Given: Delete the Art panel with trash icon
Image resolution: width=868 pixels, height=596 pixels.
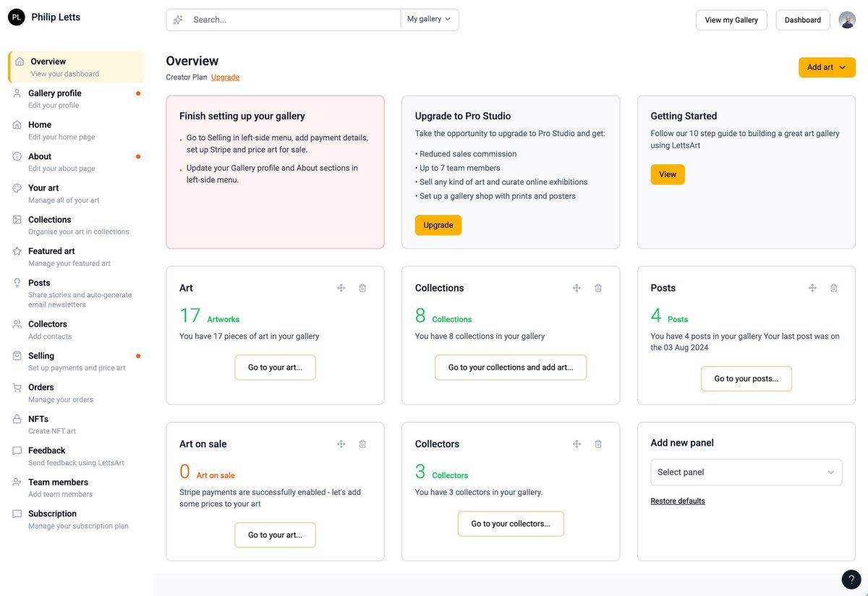Looking at the screenshot, I should click(362, 288).
